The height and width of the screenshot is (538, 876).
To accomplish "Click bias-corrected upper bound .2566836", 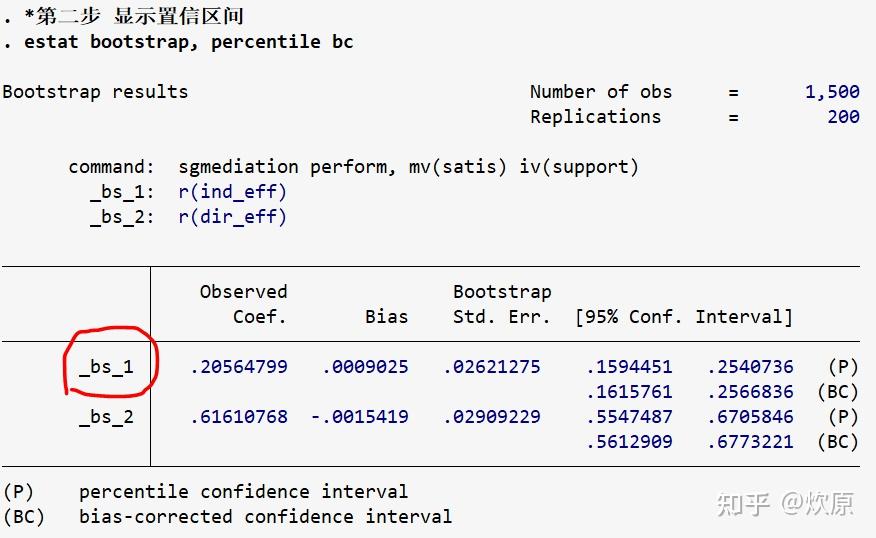I will (x=750, y=392).
